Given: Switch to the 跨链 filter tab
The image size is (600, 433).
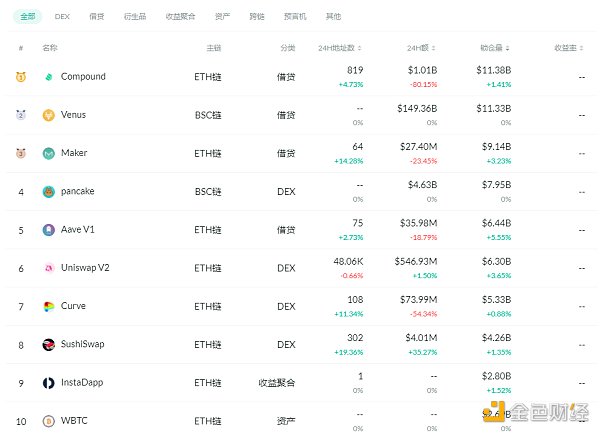Looking at the screenshot, I should click(x=257, y=16).
